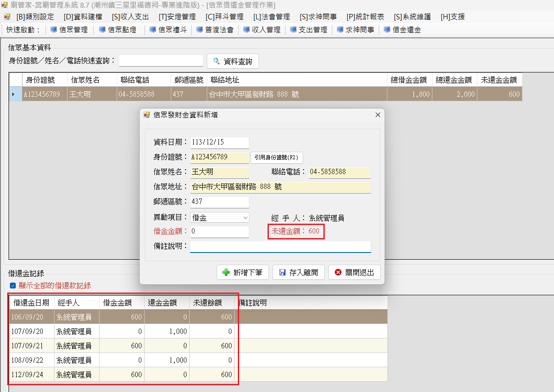Select the row indicator arrow for 王大明
The height and width of the screenshot is (392, 554).
15,94
